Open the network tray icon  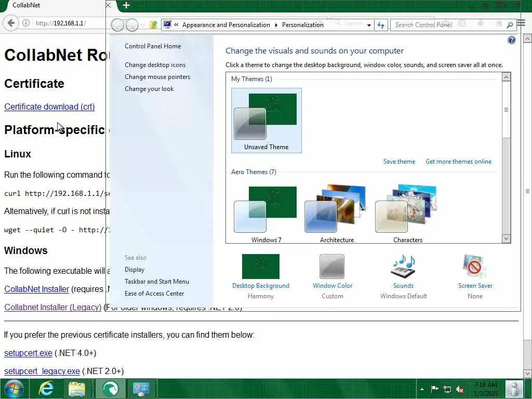(447, 389)
